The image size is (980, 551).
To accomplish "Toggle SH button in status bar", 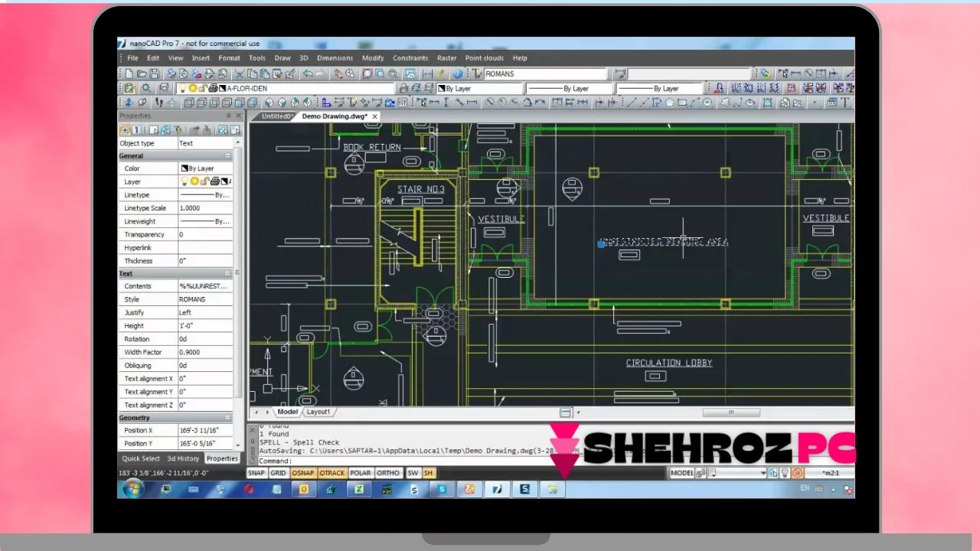I will click(x=429, y=473).
